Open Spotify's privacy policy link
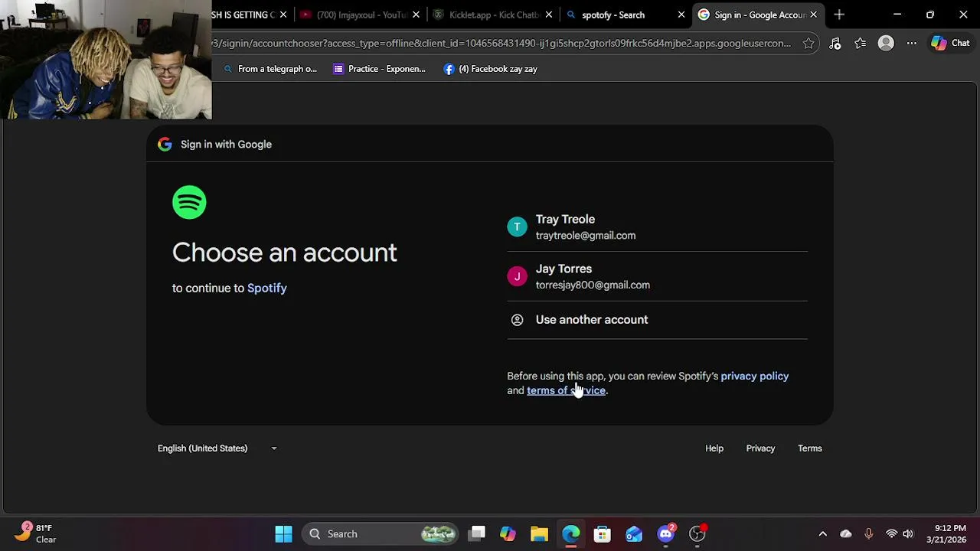 (x=754, y=376)
